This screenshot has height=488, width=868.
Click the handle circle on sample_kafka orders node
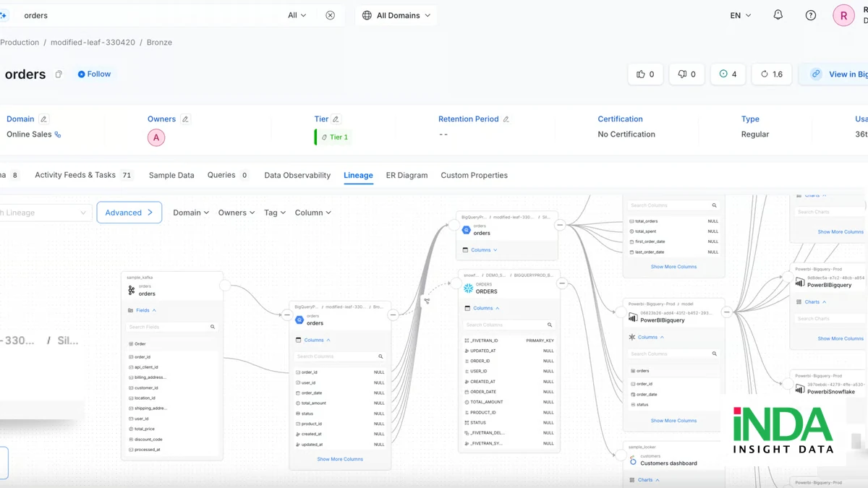coord(225,286)
